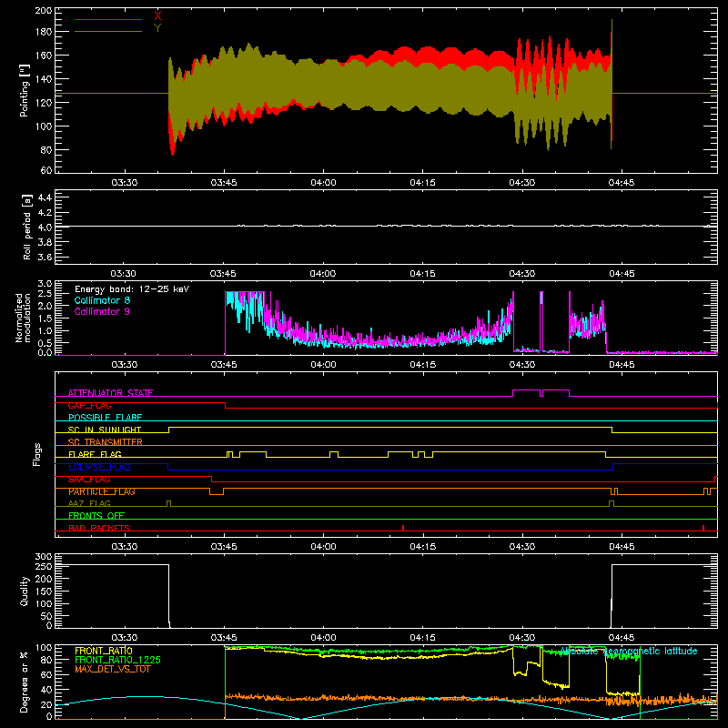Screen dimensions: 728x728
Task: Click the "Absolute geomagnetic latitude" label
Action: click(629, 651)
